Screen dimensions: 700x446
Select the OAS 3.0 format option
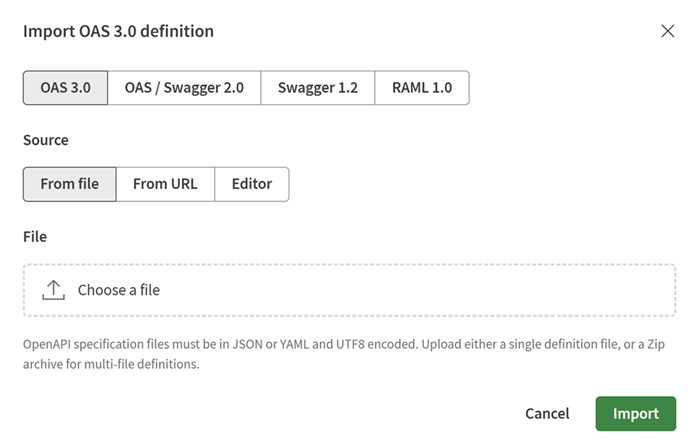(x=66, y=88)
